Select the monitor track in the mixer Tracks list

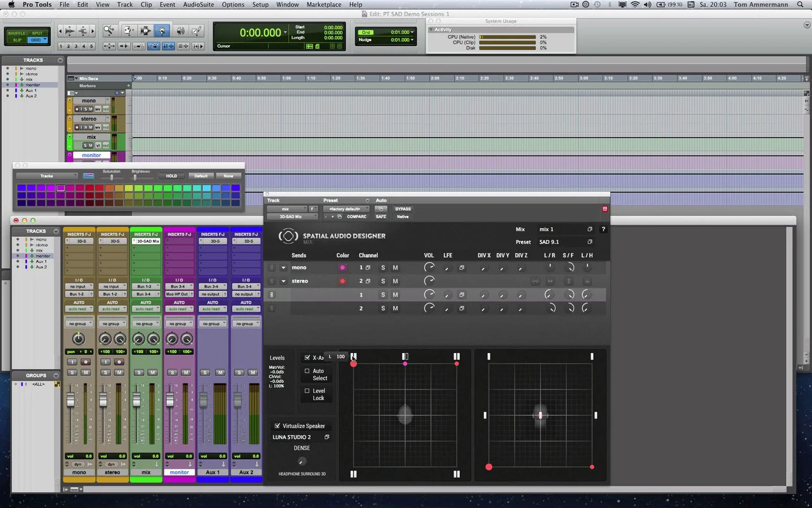(43, 256)
